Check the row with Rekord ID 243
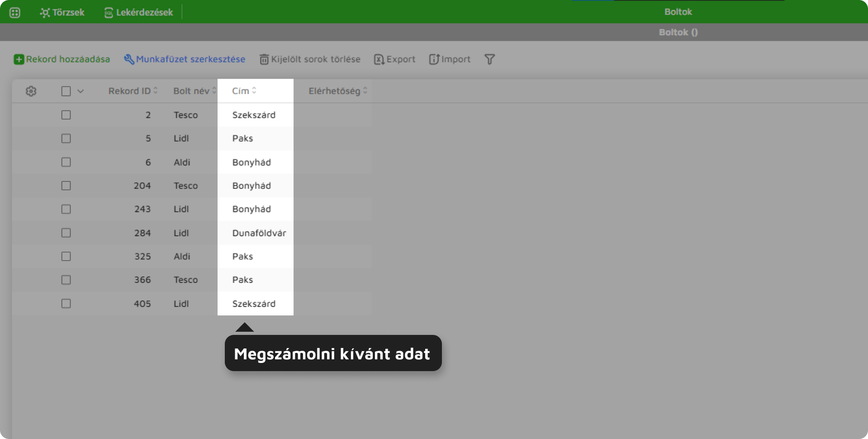The width and height of the screenshot is (868, 439). (x=66, y=209)
